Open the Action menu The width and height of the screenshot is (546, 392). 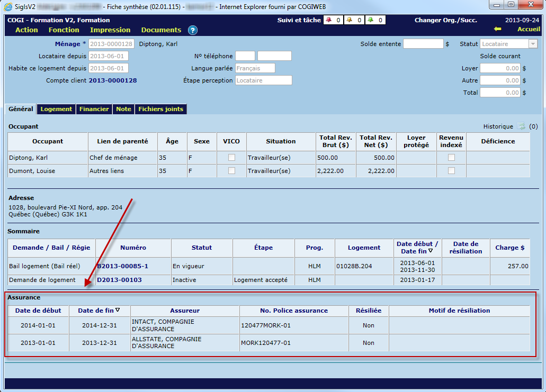(x=26, y=30)
